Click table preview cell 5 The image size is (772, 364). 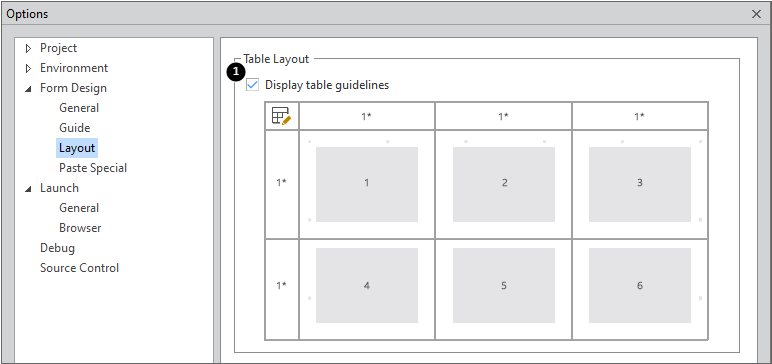(504, 285)
